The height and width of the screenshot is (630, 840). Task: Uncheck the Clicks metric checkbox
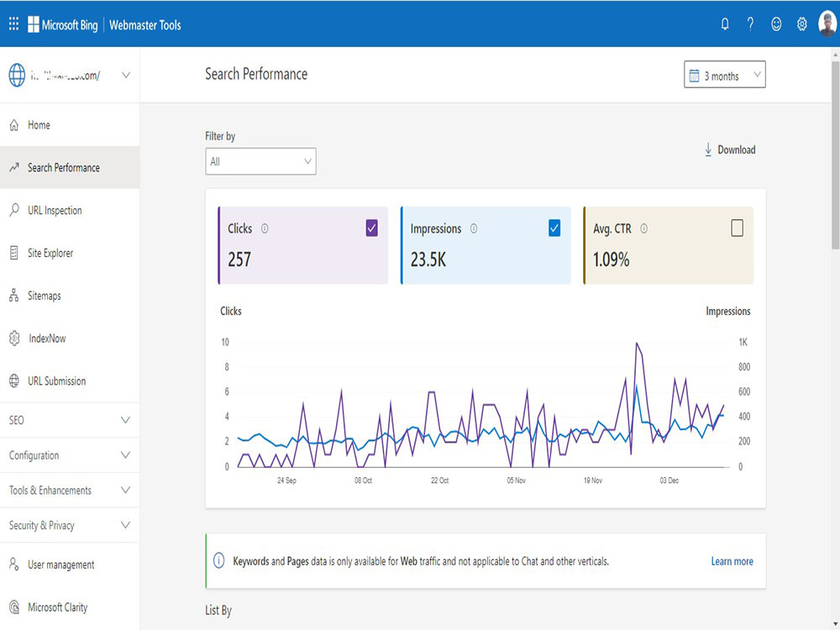372,228
